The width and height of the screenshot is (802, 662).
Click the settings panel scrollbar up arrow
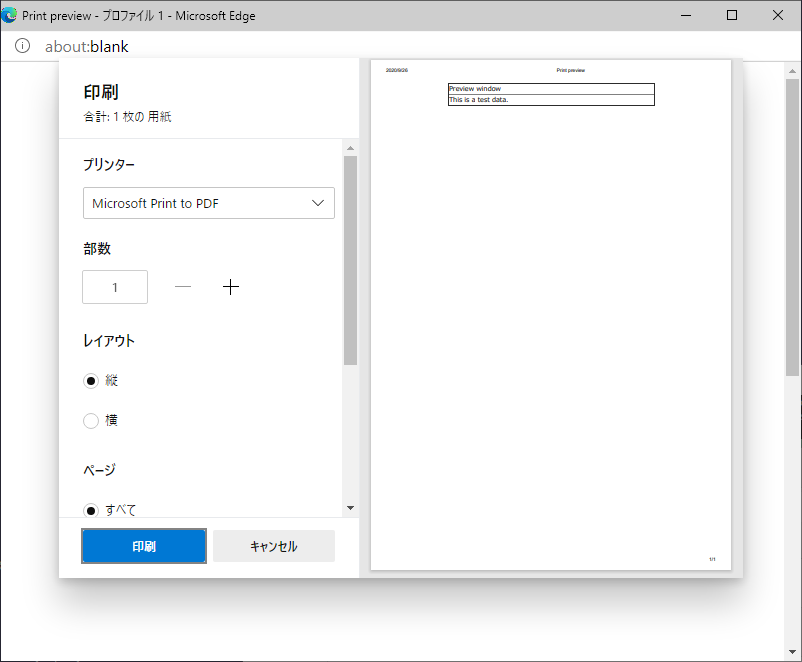pyautogui.click(x=350, y=148)
